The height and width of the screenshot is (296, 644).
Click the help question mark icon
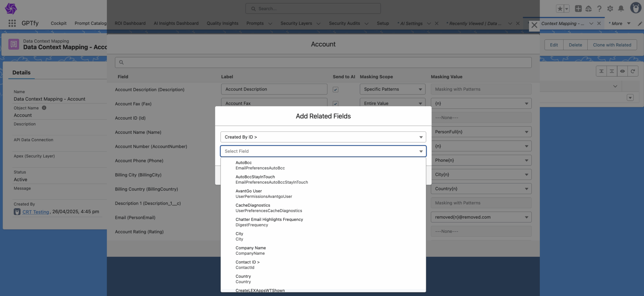[599, 8]
